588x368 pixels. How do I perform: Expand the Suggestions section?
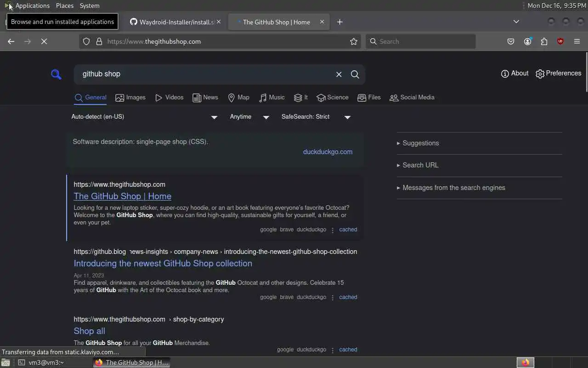[x=418, y=143]
